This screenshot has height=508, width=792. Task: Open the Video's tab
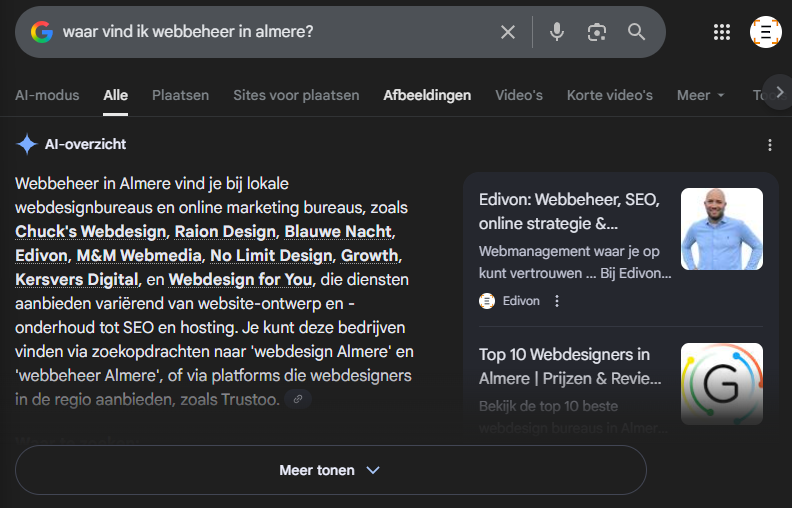[x=519, y=95]
